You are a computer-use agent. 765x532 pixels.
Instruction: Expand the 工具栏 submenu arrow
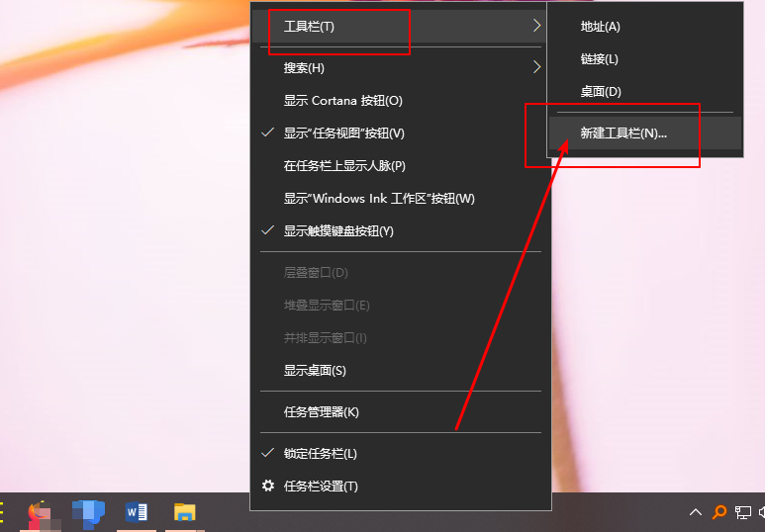click(536, 27)
